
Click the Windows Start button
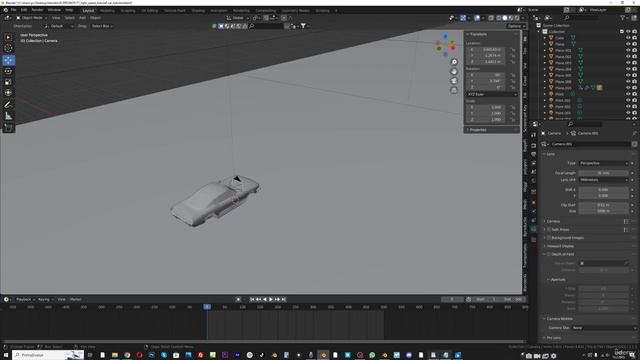pyautogui.click(x=6, y=355)
